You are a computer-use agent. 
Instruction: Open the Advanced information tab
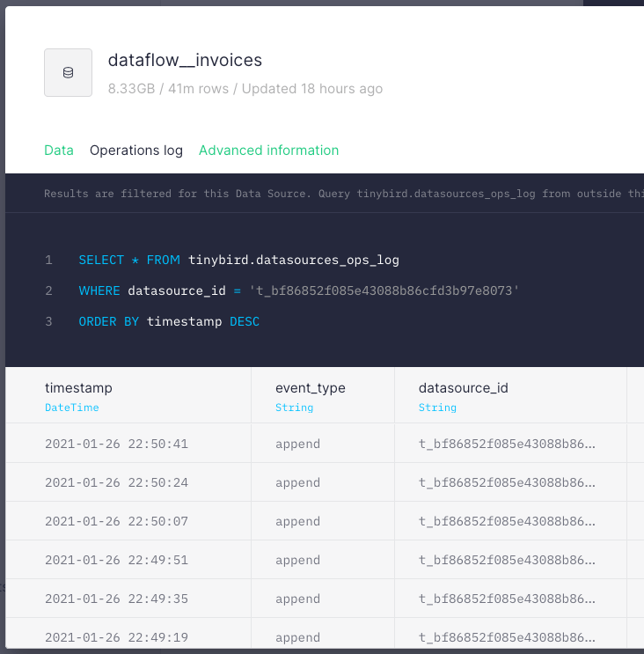(x=268, y=151)
